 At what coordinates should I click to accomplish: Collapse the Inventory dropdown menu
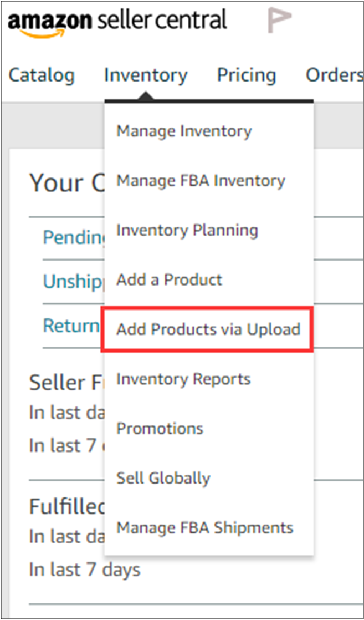point(146,75)
